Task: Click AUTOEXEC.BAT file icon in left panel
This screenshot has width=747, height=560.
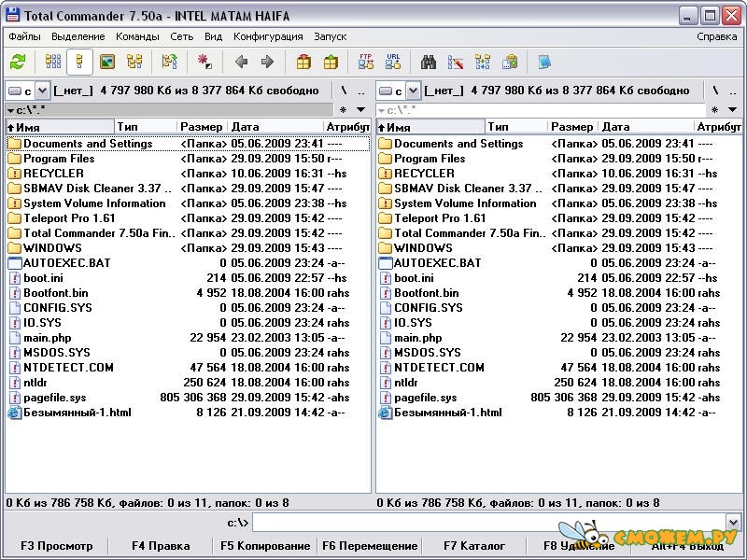Action: (x=15, y=263)
